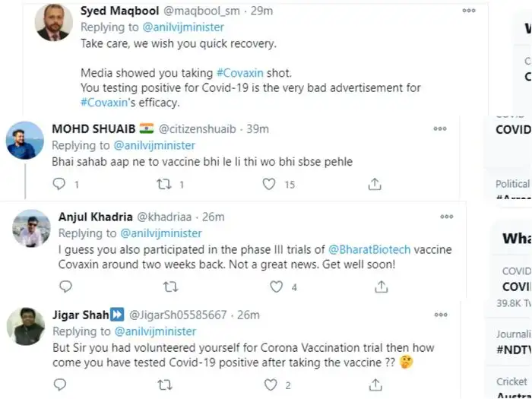The height and width of the screenshot is (399, 532).
Task: Reply to MOHD SHUAIB's tweet
Action: 60,184
